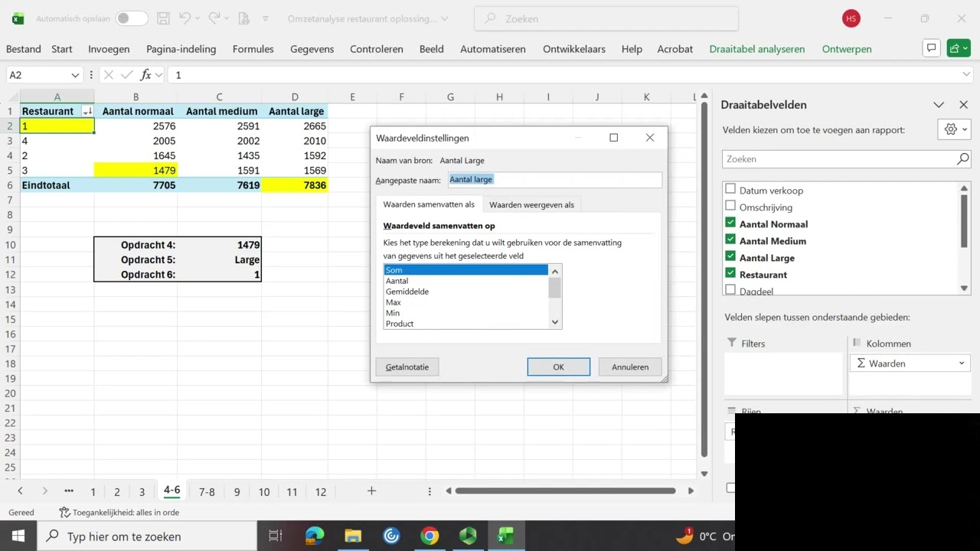The width and height of the screenshot is (980, 551).
Task: Uncheck the Aantal Large field
Action: pyautogui.click(x=730, y=256)
